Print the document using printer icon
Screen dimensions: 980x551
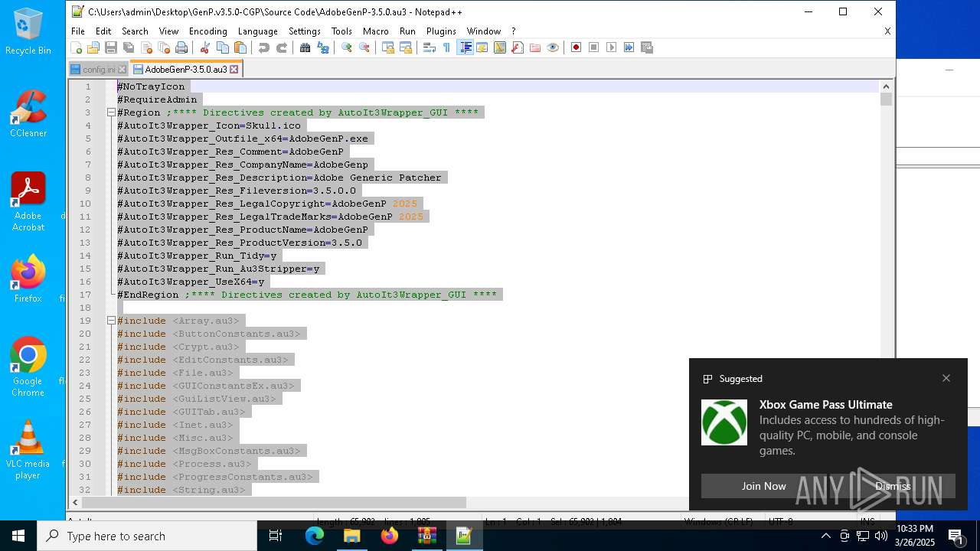(x=181, y=47)
